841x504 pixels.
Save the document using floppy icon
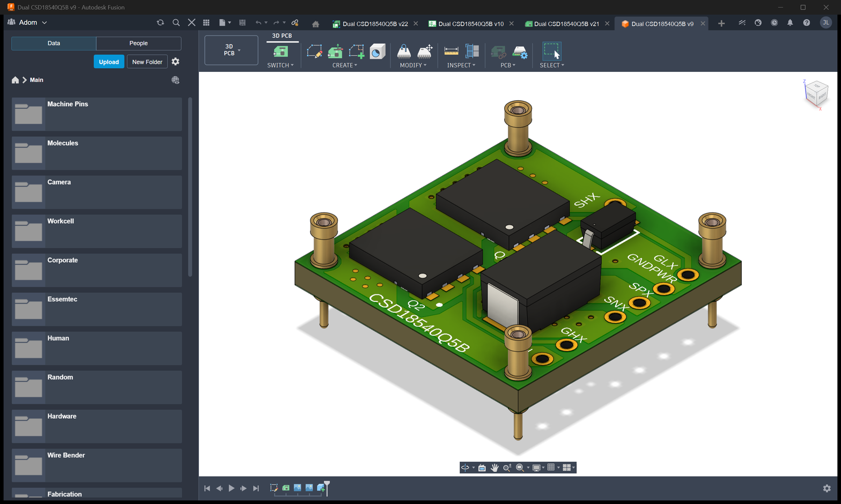[x=242, y=23]
